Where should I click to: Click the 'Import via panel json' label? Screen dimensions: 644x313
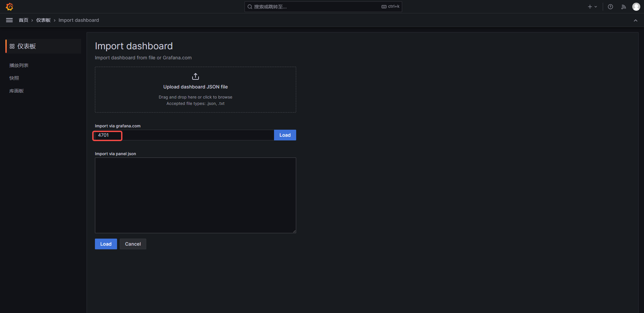coord(115,154)
